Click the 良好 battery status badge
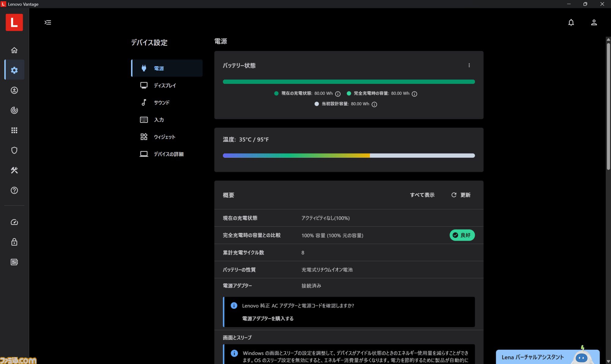Viewport: 611px width, 364px height. tap(462, 235)
